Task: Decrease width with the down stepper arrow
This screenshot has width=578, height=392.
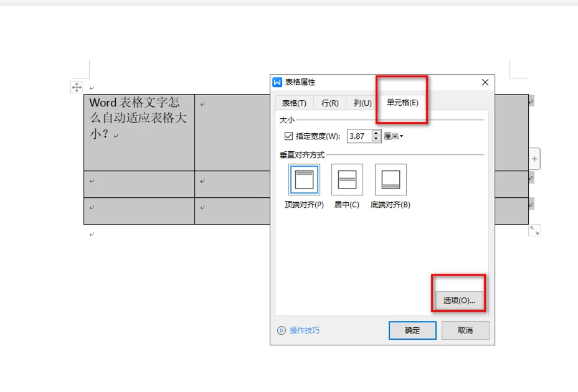Action: [376, 139]
